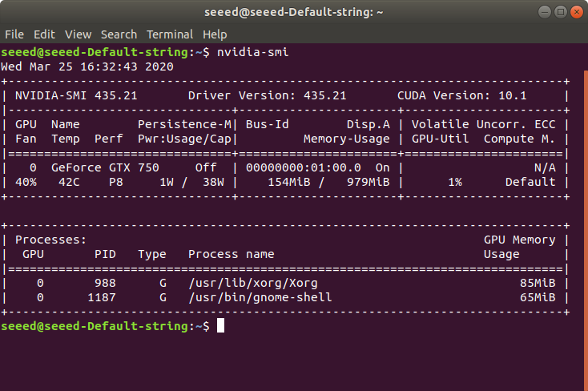Click the PID value '988'
The image size is (588, 391).
(x=105, y=284)
